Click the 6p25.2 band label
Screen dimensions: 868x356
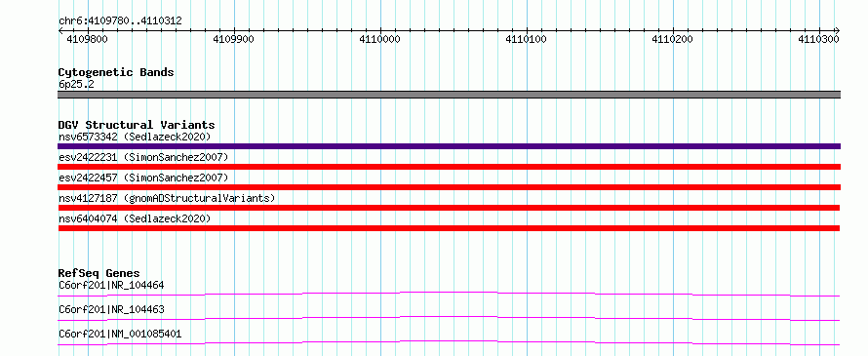point(75,84)
